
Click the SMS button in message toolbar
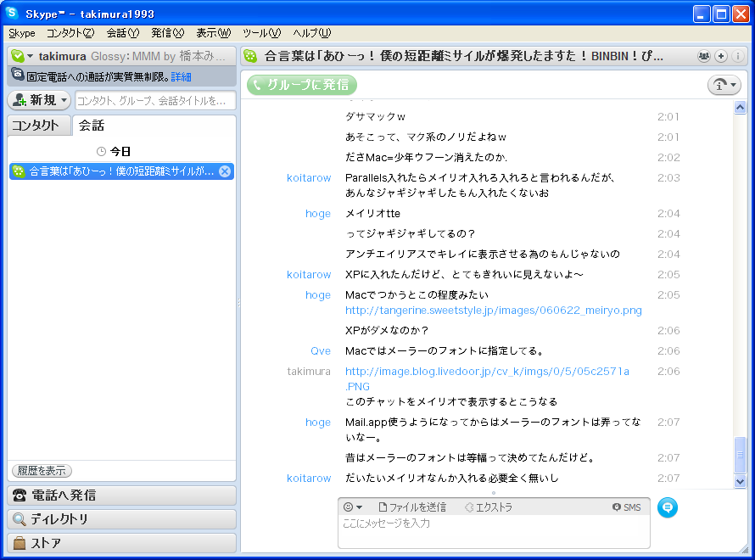pyautogui.click(x=626, y=507)
